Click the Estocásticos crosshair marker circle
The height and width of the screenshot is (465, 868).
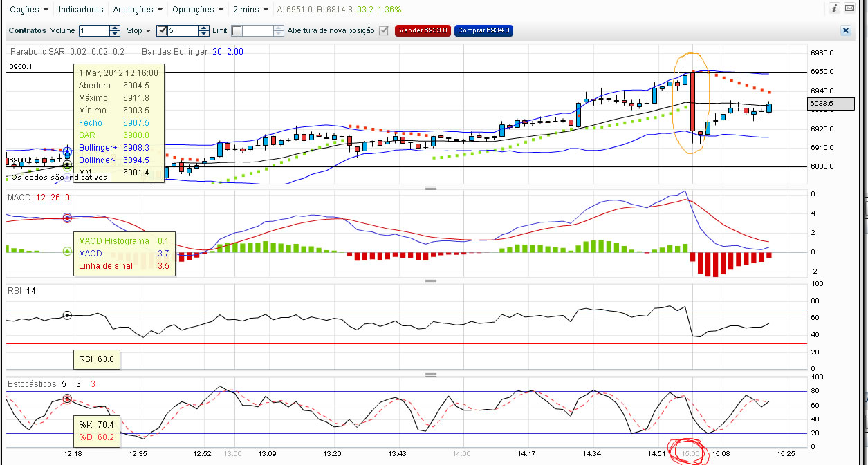point(67,399)
